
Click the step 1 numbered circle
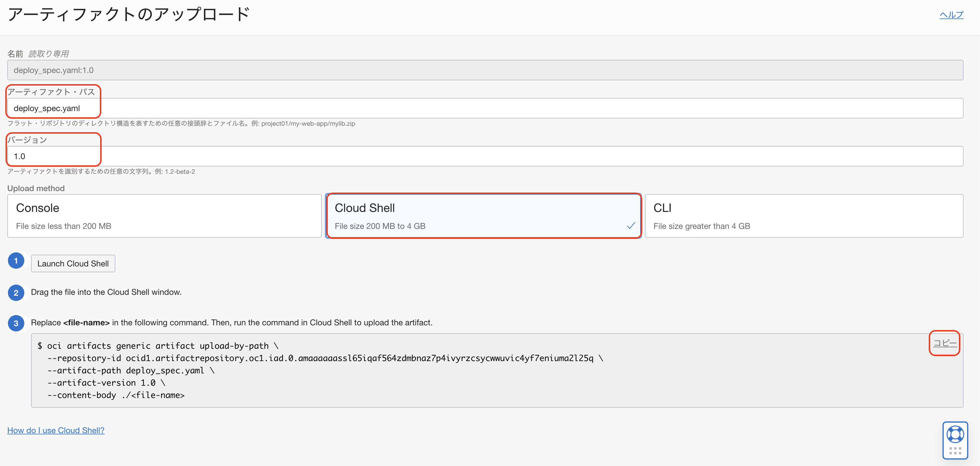pos(16,261)
